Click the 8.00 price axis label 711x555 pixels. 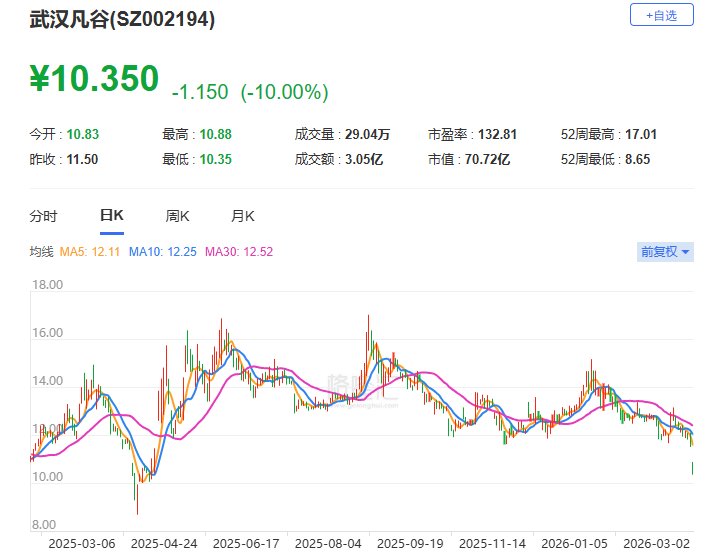tap(44, 525)
